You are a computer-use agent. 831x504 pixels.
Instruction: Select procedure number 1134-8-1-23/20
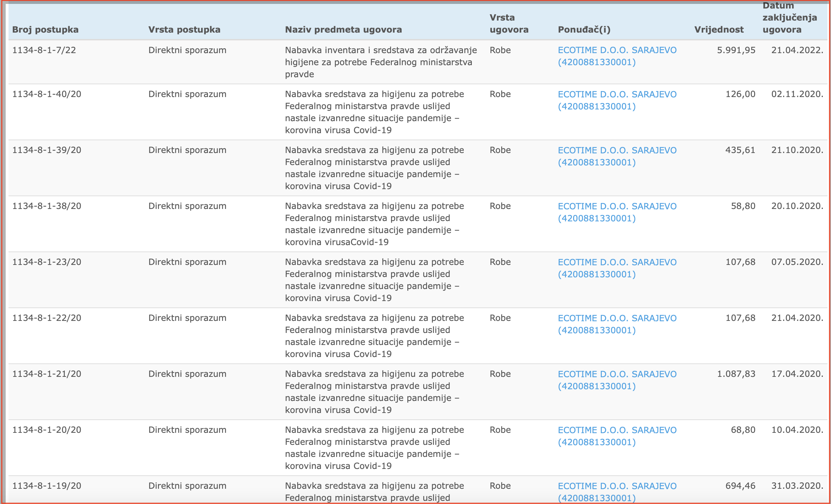tap(47, 262)
